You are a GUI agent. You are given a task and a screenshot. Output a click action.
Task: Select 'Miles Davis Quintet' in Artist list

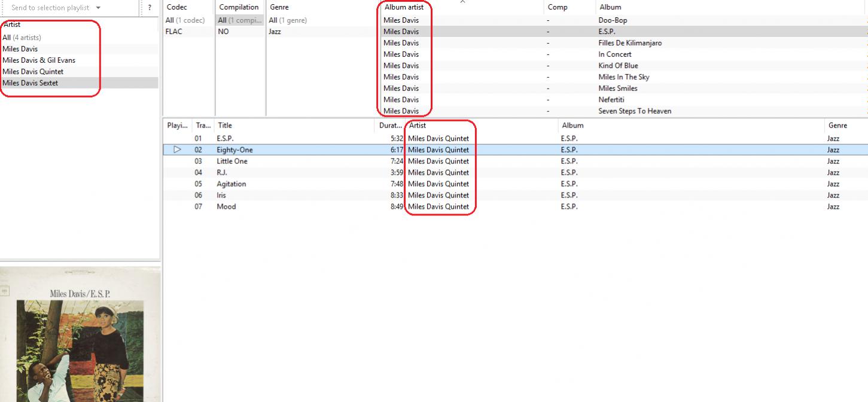[x=33, y=72]
